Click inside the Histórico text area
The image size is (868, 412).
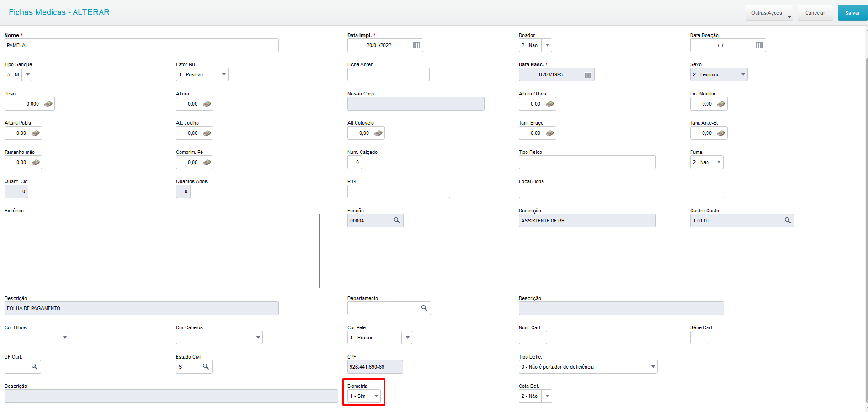[162, 250]
